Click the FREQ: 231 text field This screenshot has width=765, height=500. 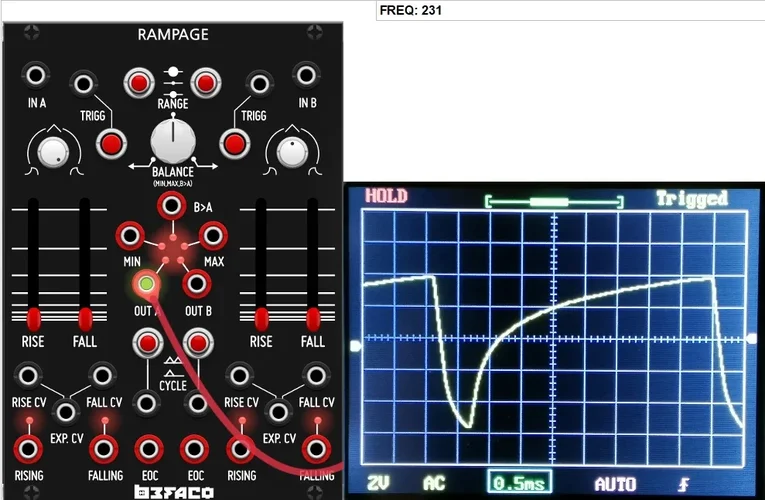570,10
